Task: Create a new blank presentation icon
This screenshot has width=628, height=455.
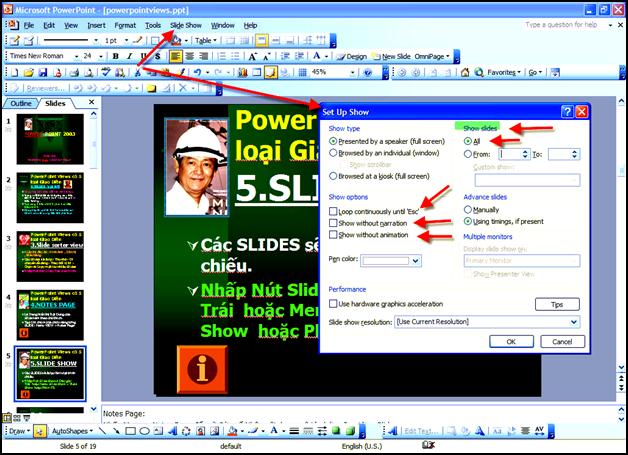Action: pyautogui.click(x=14, y=72)
